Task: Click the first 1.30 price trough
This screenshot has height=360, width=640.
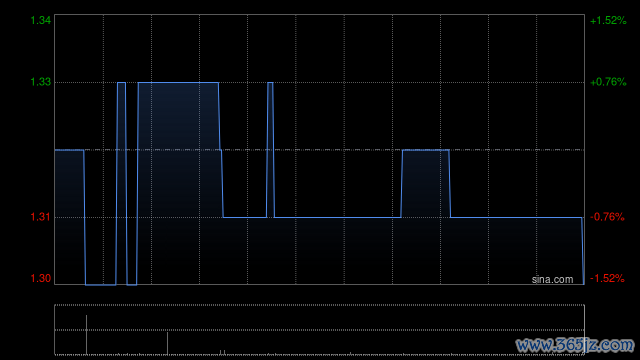Action: point(101,284)
